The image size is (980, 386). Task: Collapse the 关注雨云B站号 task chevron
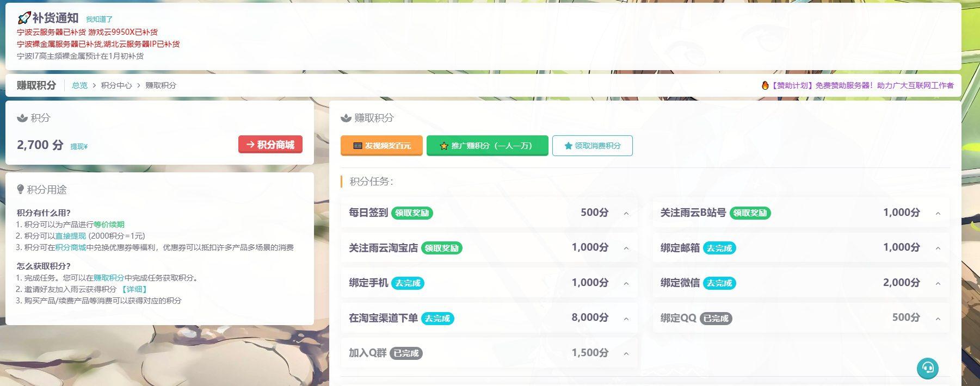[x=938, y=213]
